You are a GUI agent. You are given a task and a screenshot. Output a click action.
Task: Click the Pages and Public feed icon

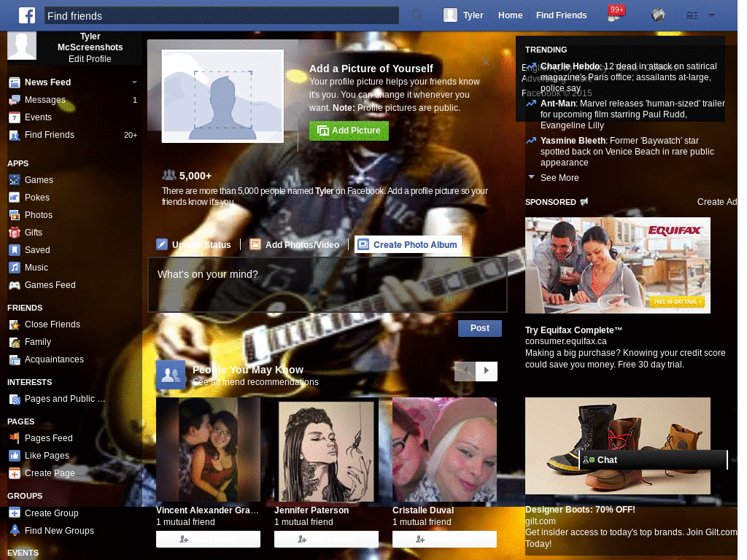[15, 399]
